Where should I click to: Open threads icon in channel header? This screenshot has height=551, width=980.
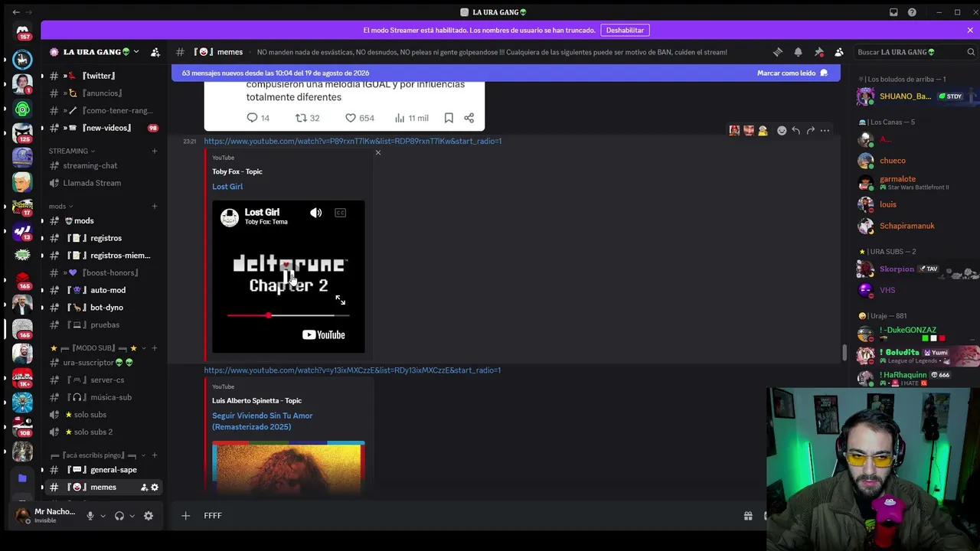(x=778, y=52)
